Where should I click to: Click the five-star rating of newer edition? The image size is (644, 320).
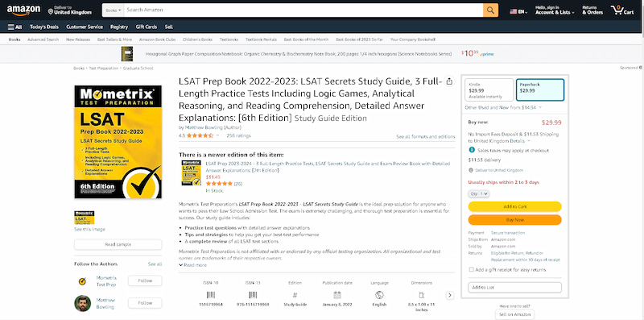pos(219,184)
